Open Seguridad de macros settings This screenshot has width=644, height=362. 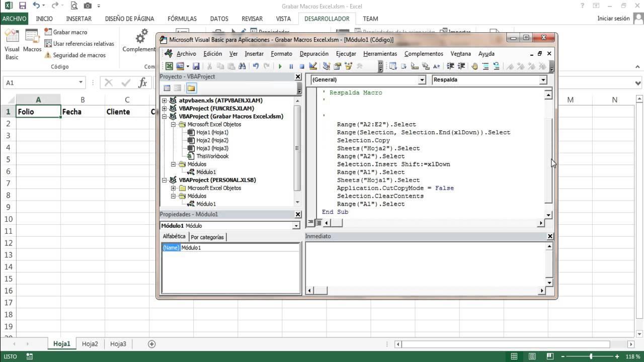(x=75, y=55)
